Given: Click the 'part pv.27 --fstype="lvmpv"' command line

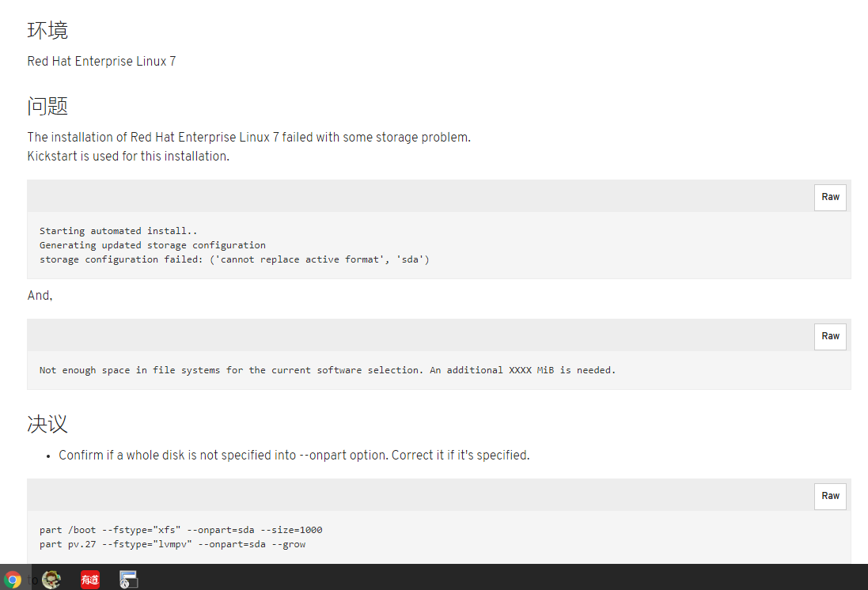Looking at the screenshot, I should click(172, 545).
